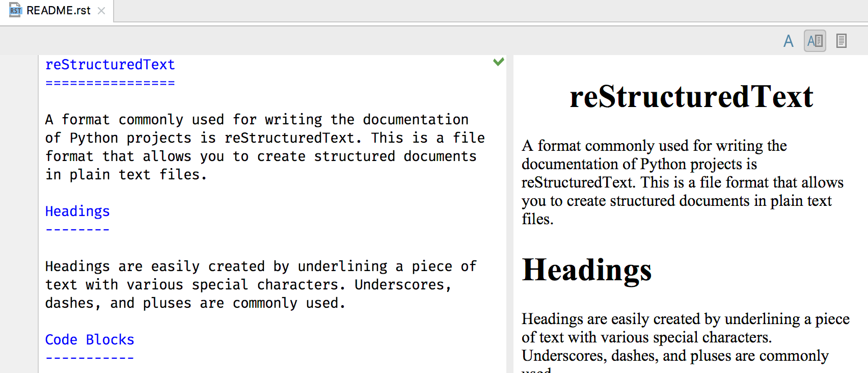
Task: Click editor line starting 'text with various special'
Action: 249,285
